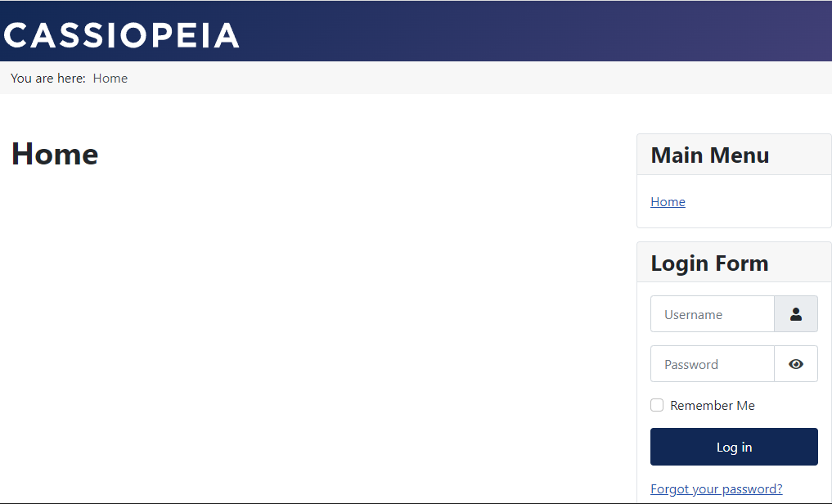Click the empty content area below Home heading
This screenshot has width=832, height=504.
click(x=311, y=327)
